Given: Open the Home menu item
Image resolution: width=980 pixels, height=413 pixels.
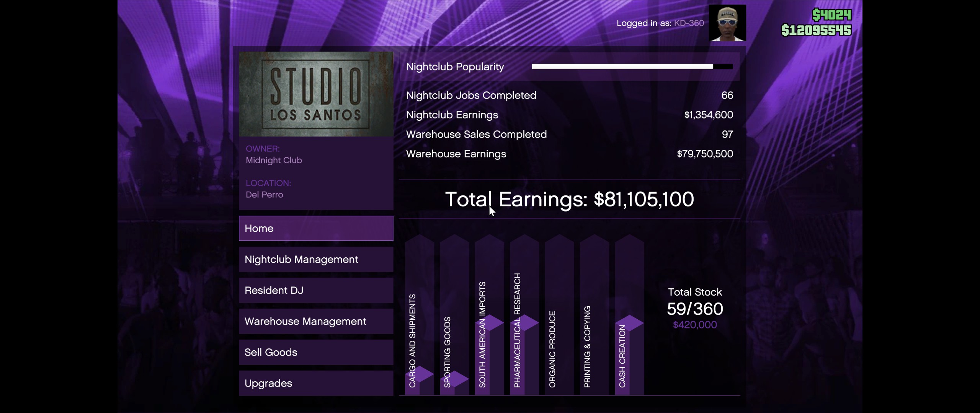Looking at the screenshot, I should click(x=316, y=228).
